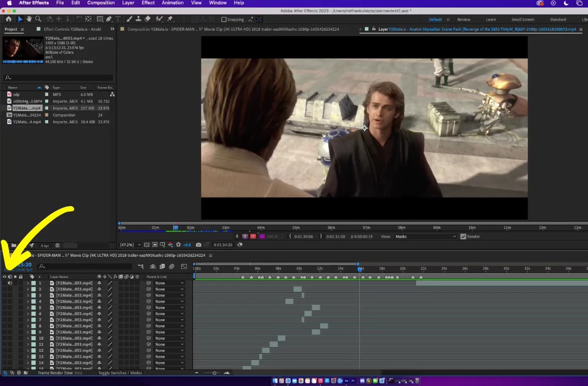Pick the Pen tool
Image resolution: width=588 pixels, height=386 pixels.
click(109, 19)
